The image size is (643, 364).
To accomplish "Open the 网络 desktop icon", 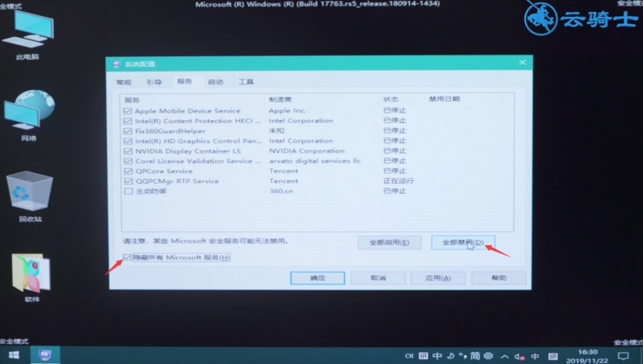I will [x=29, y=116].
